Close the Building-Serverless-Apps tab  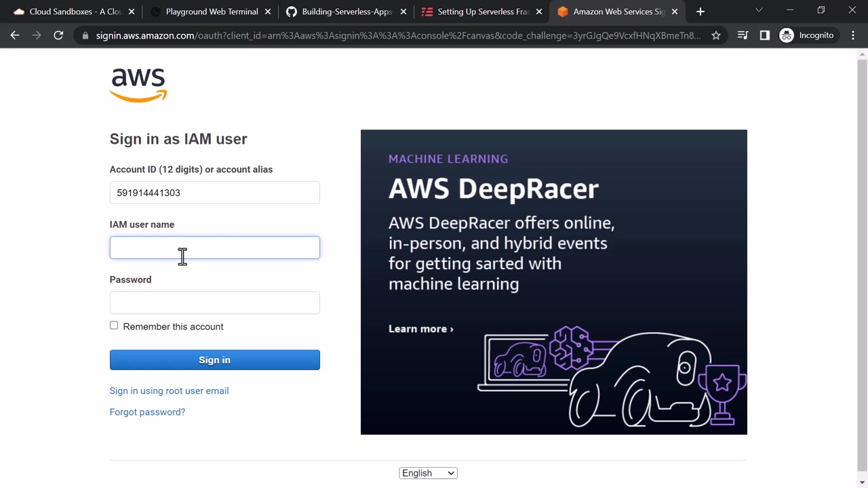[x=403, y=12]
